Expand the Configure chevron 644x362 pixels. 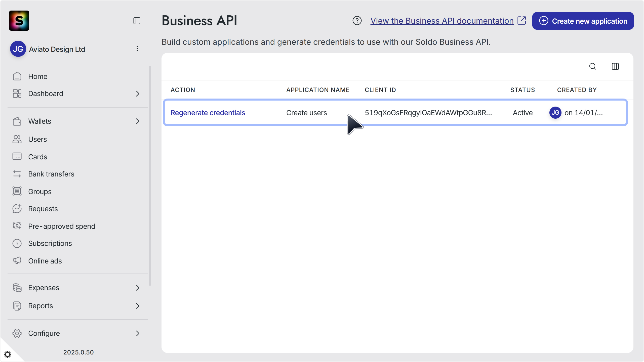[x=138, y=333]
